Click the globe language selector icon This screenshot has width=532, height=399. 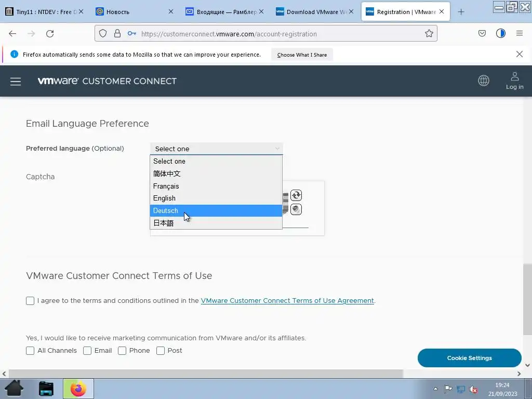[x=484, y=81]
